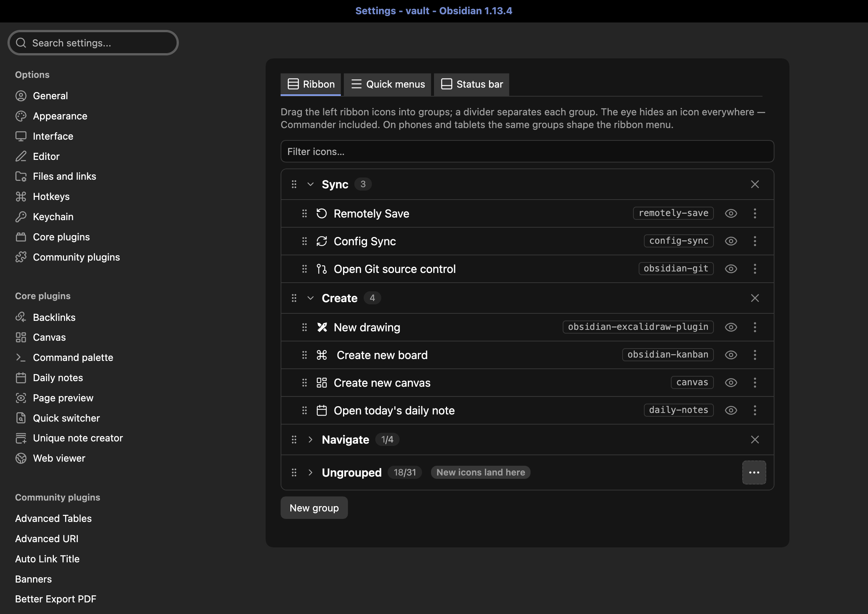
Task: Hide the Remotely Save icon
Action: (x=731, y=213)
